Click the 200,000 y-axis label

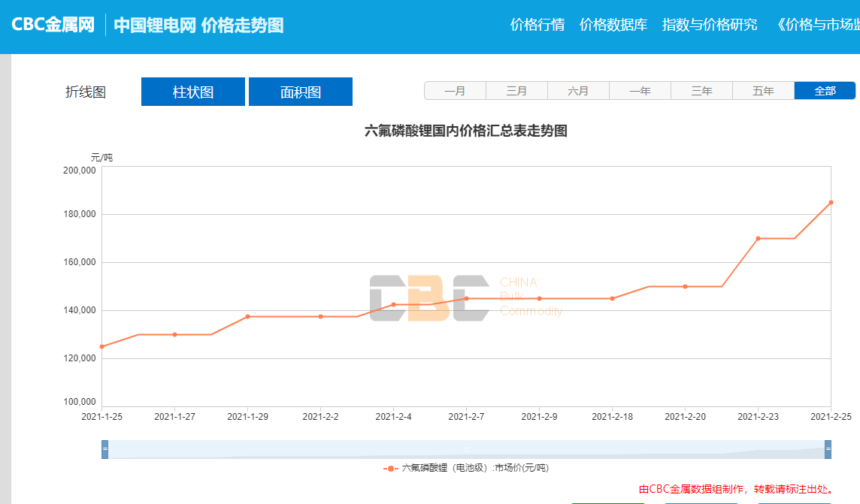[x=80, y=171]
